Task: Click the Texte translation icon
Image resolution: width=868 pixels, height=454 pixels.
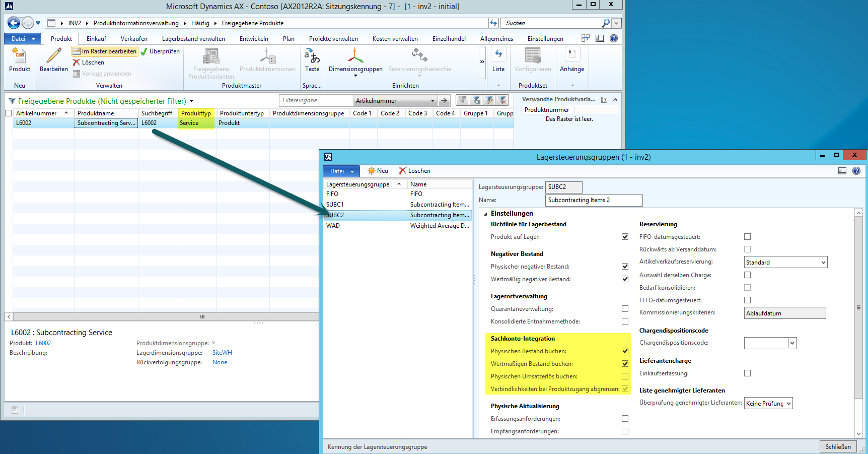Action: pyautogui.click(x=312, y=56)
